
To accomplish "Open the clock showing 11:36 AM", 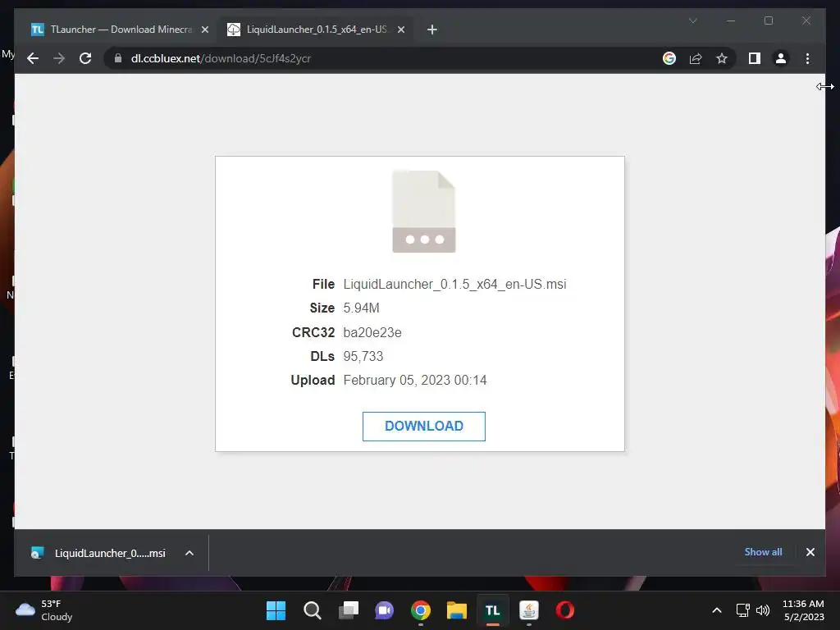I will pos(803,610).
